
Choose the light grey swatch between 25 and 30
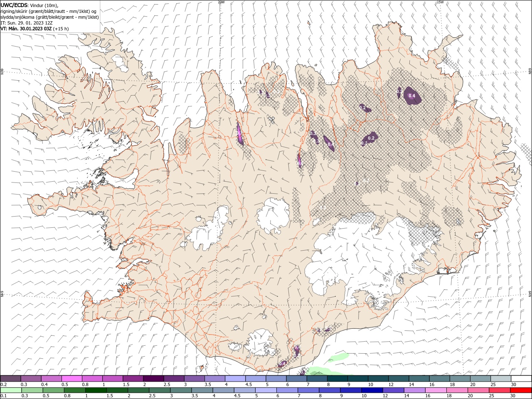pos(501,379)
